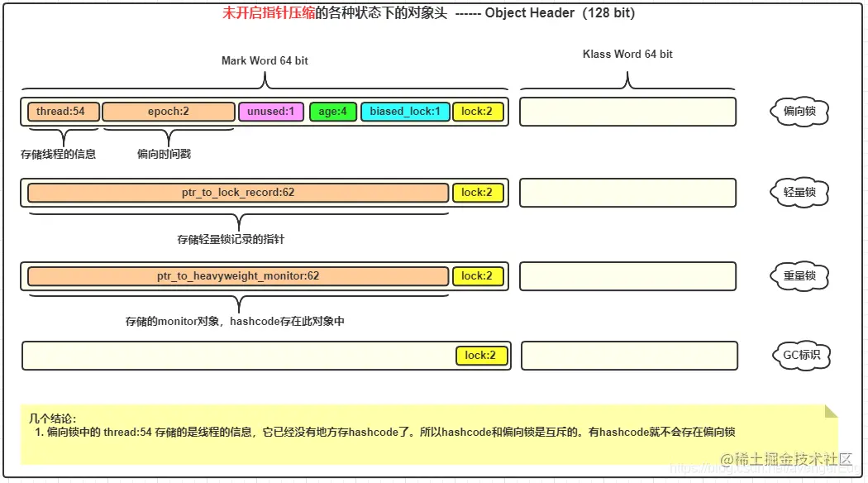Select the unused:1 magenta block
This screenshot has height=483, width=868.
click(270, 112)
